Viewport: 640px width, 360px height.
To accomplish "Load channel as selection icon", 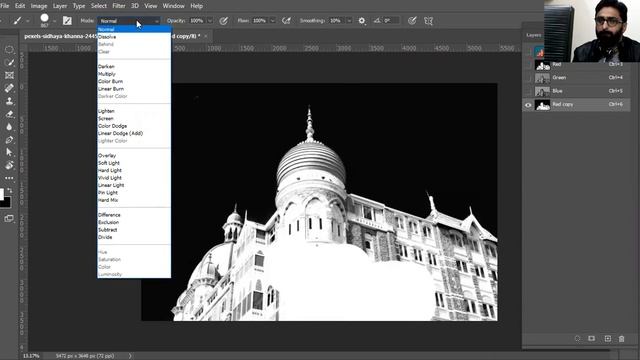I will (x=577, y=338).
